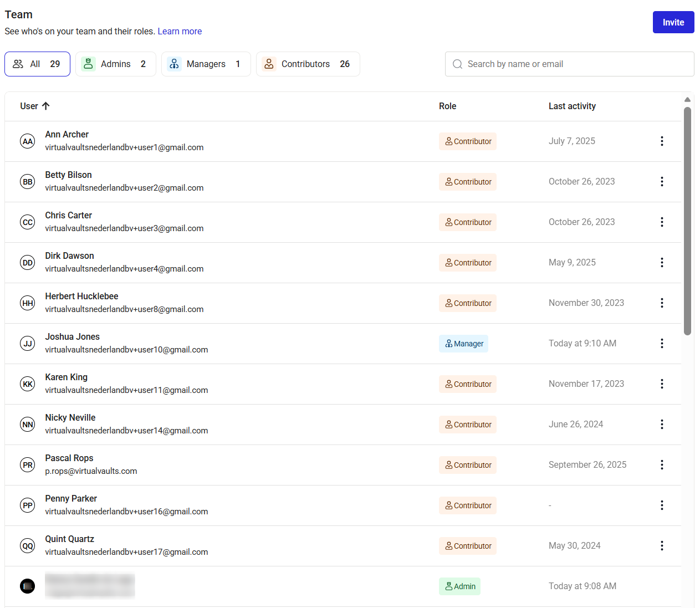This screenshot has width=700, height=608.
Task: Filter the team list by Admins
Action: tap(116, 64)
